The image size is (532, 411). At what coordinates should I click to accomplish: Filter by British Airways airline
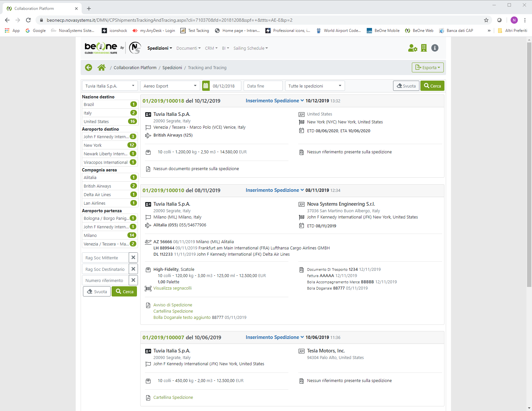(x=110, y=186)
